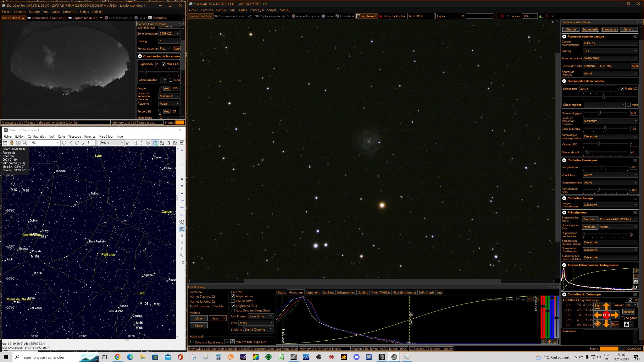The image size is (644, 362).
Task: Open the Lights frame type dropdown
Action: pos(447,16)
